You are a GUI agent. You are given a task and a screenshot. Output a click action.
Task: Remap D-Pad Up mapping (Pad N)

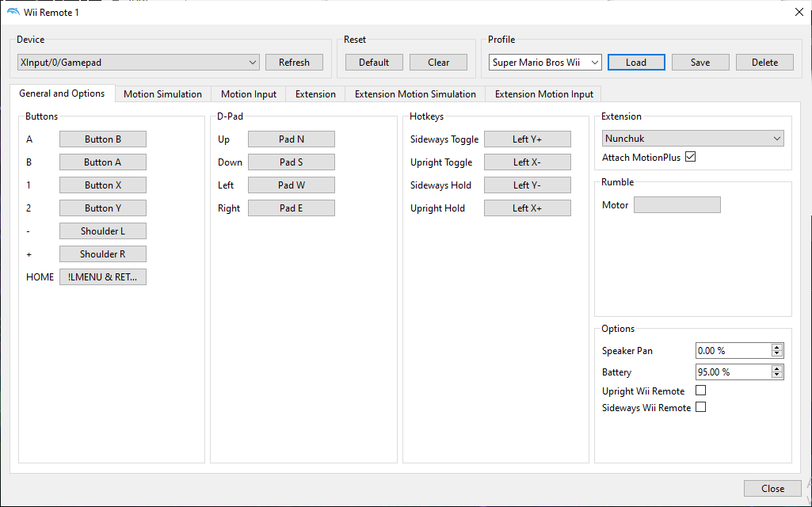(x=291, y=139)
